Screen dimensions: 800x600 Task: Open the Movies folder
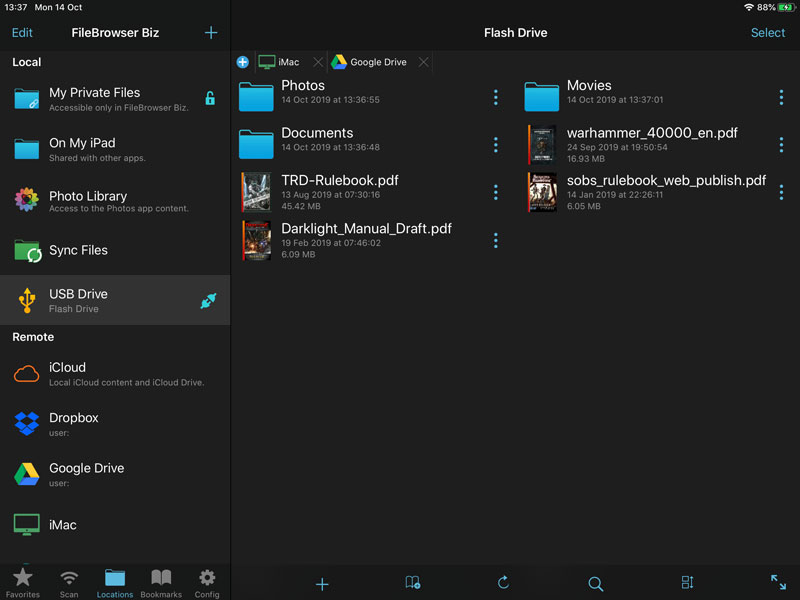pos(542,96)
